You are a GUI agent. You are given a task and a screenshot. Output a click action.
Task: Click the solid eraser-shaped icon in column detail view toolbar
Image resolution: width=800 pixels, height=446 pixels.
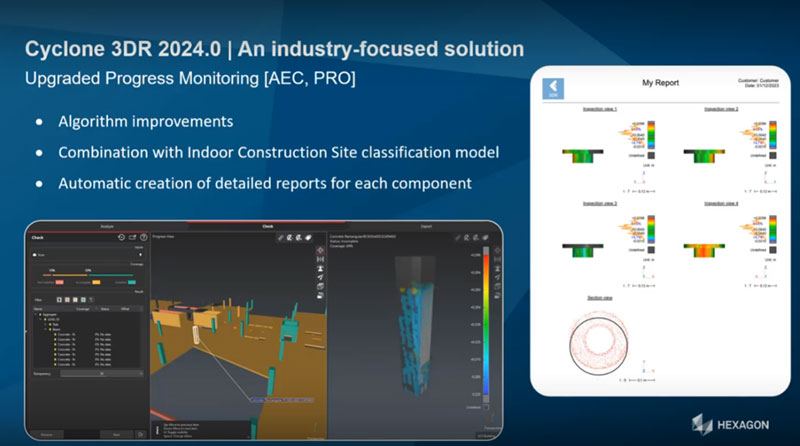pos(485,237)
